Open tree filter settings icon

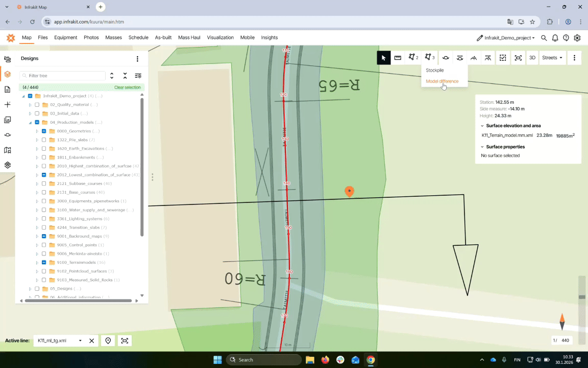click(138, 76)
